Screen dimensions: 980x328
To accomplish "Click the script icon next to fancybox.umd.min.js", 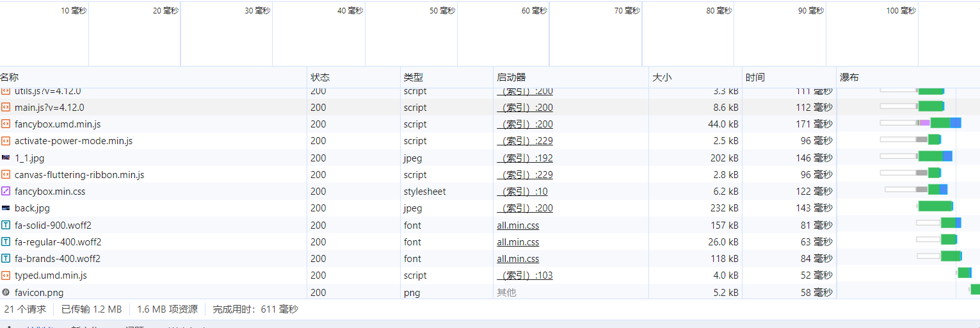I will point(6,124).
